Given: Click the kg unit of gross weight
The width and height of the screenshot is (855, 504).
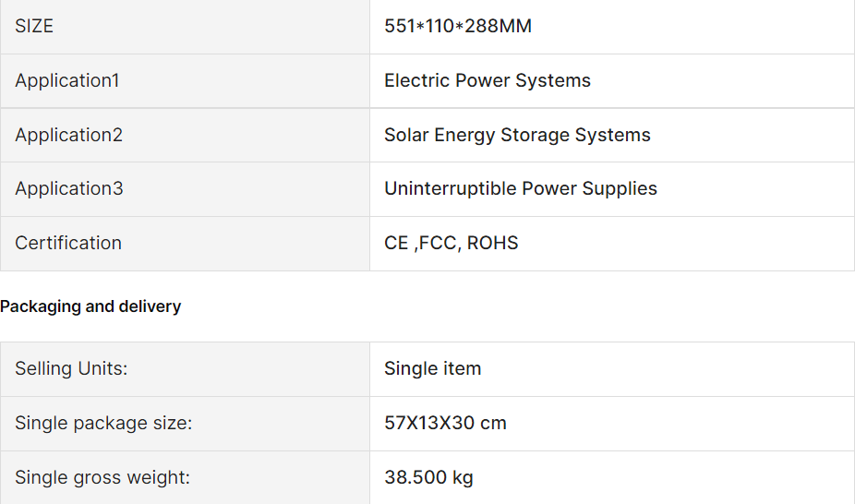Looking at the screenshot, I should coord(463,477).
